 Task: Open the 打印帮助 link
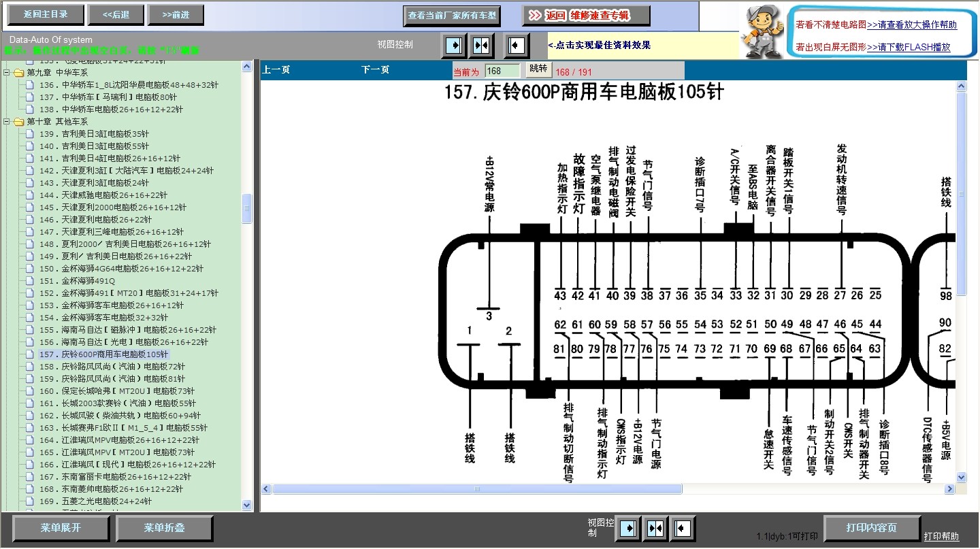(941, 537)
